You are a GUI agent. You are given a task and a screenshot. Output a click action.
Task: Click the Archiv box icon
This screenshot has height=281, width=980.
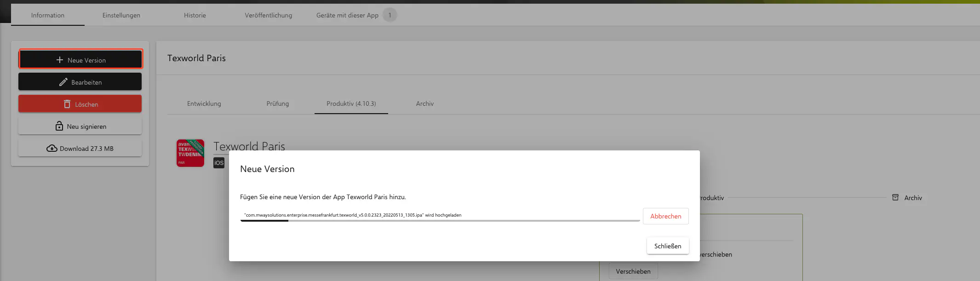(895, 197)
